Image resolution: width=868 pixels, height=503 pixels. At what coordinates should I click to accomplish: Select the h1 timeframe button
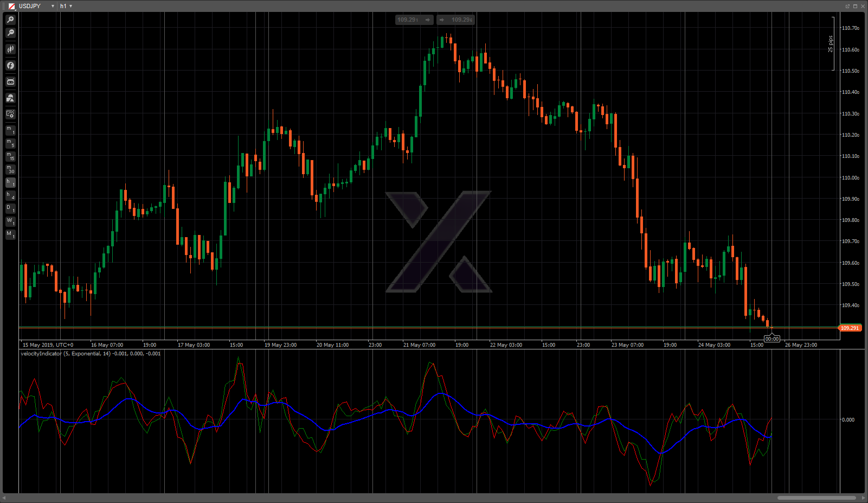(10, 182)
